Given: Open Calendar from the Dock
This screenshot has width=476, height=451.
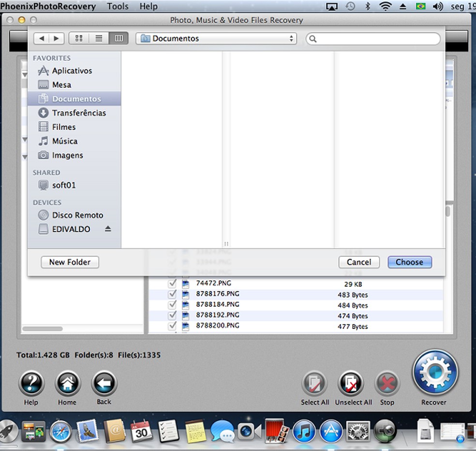Looking at the screenshot, I should pos(141,431).
